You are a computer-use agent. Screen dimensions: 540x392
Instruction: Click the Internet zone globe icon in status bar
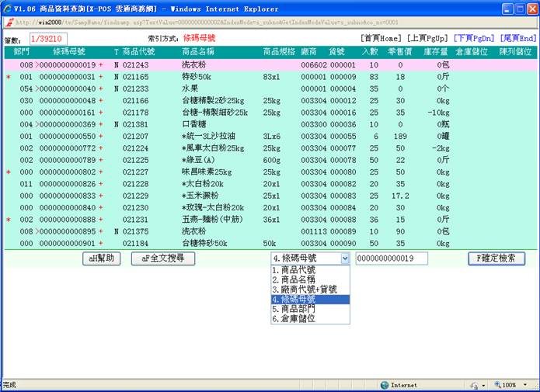pyautogui.click(x=385, y=385)
